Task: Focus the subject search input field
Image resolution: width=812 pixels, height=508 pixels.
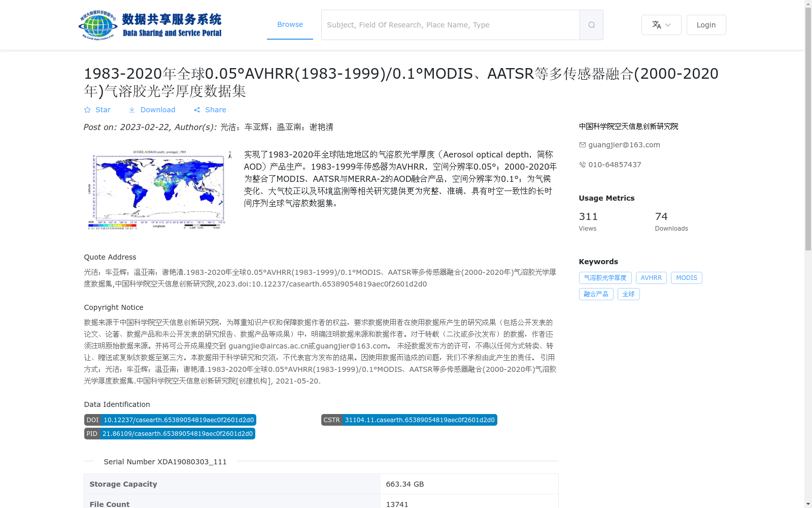Action: (x=451, y=25)
